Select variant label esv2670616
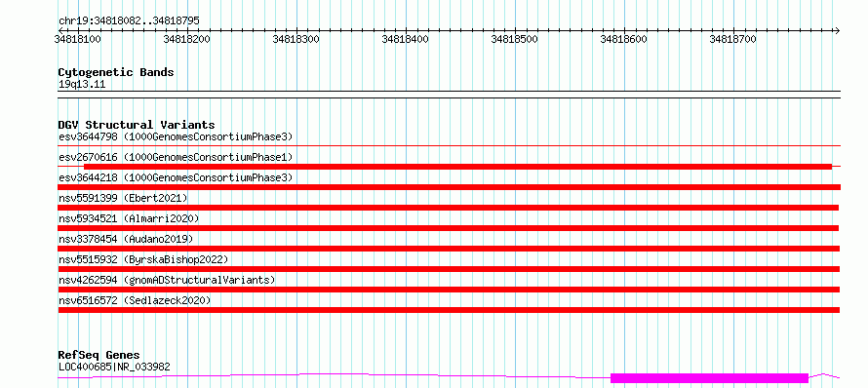Viewport: 868px width, 388px height. click(x=176, y=157)
